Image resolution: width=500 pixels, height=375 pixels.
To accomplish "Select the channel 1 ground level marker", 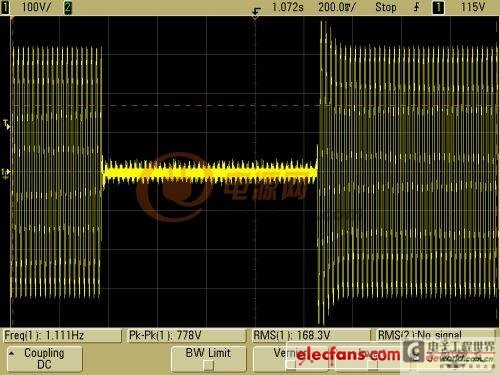I will pyautogui.click(x=6, y=173).
